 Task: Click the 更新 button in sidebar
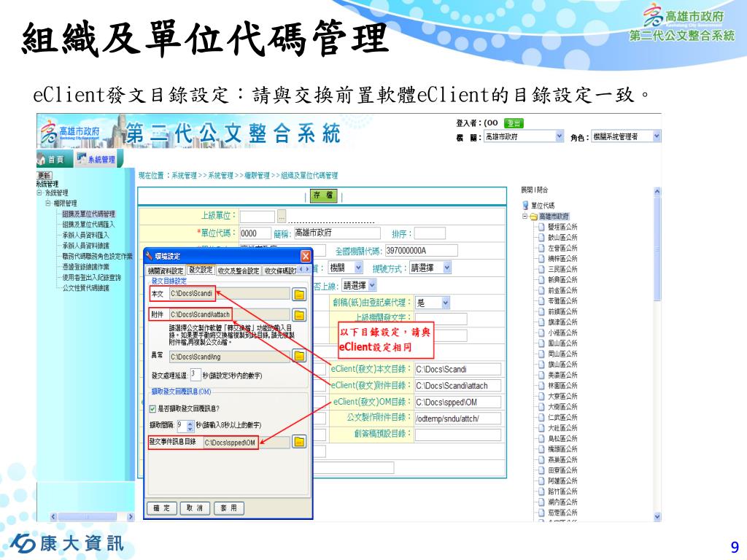pyautogui.click(x=44, y=175)
